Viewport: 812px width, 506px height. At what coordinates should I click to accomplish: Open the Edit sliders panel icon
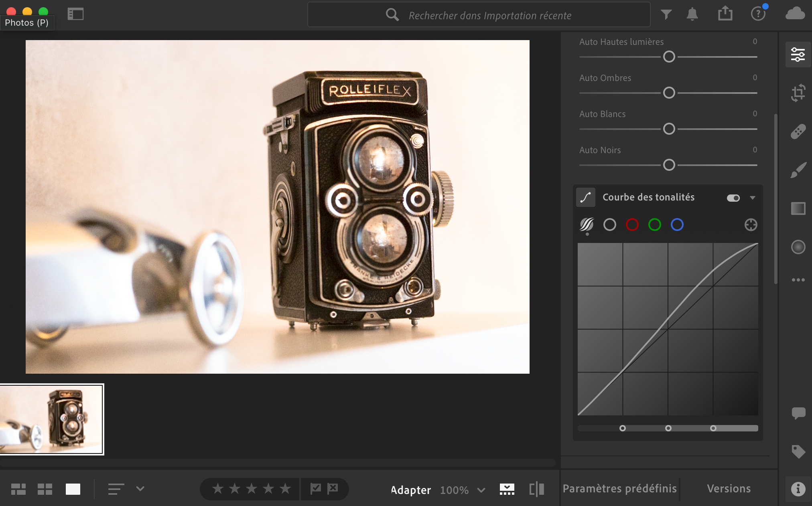pyautogui.click(x=798, y=55)
